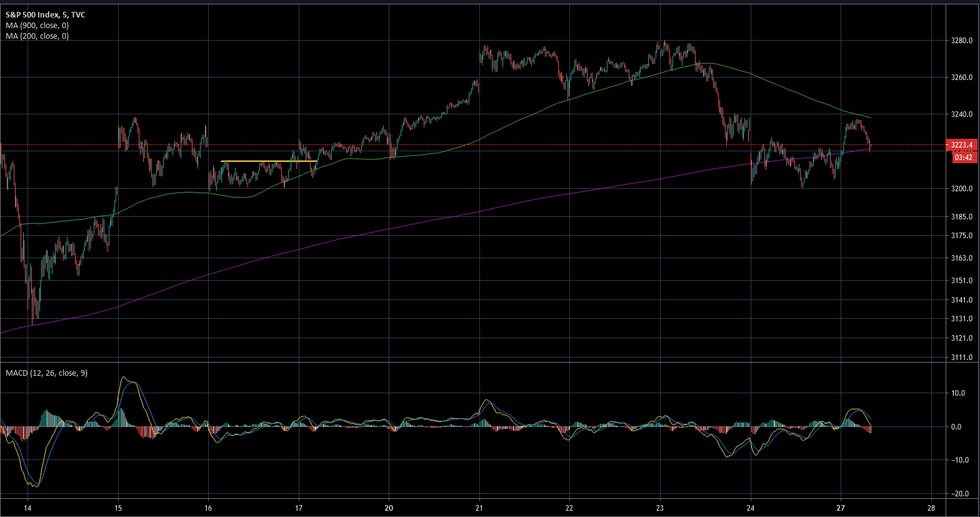Click the 3121.0 price axis label
The height and width of the screenshot is (517, 980).
point(962,338)
